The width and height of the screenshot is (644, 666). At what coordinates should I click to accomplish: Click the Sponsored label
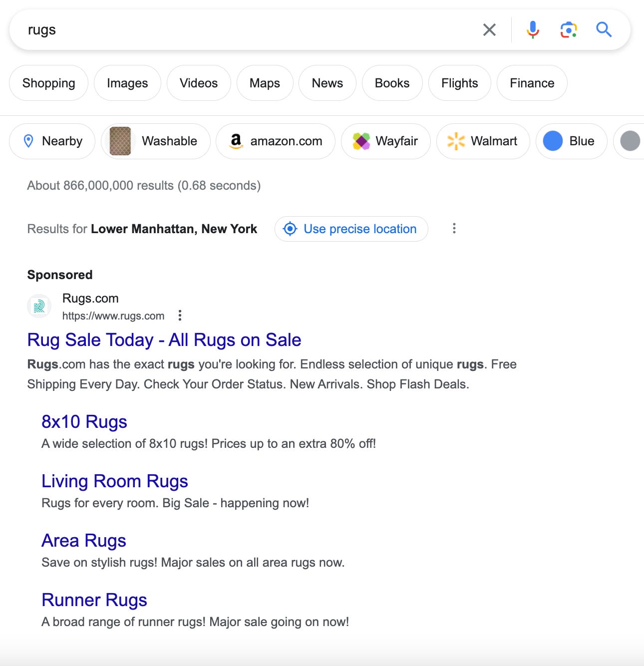pos(60,275)
